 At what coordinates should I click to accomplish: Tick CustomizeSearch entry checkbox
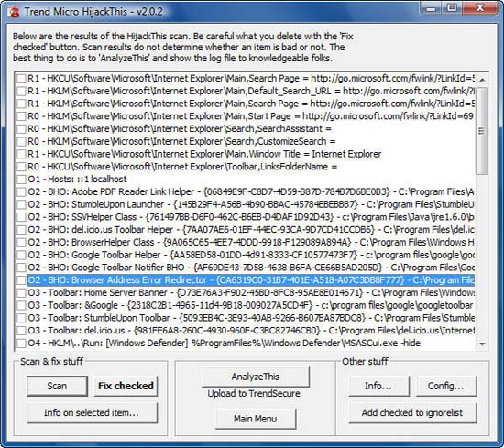pos(21,141)
